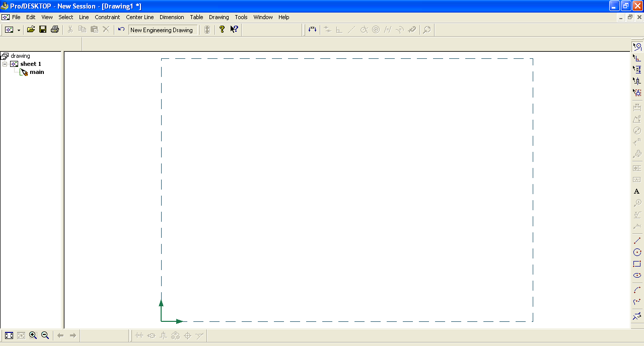Select the main node in the drawing tree
The height and width of the screenshot is (346, 644).
(x=37, y=72)
